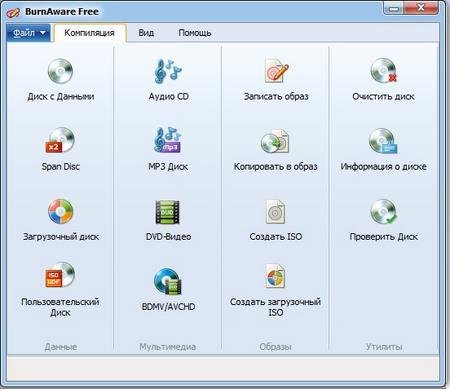This screenshot has width=450, height=389.
Task: Launch the Span Disc x2 icon
Action: [x=60, y=140]
